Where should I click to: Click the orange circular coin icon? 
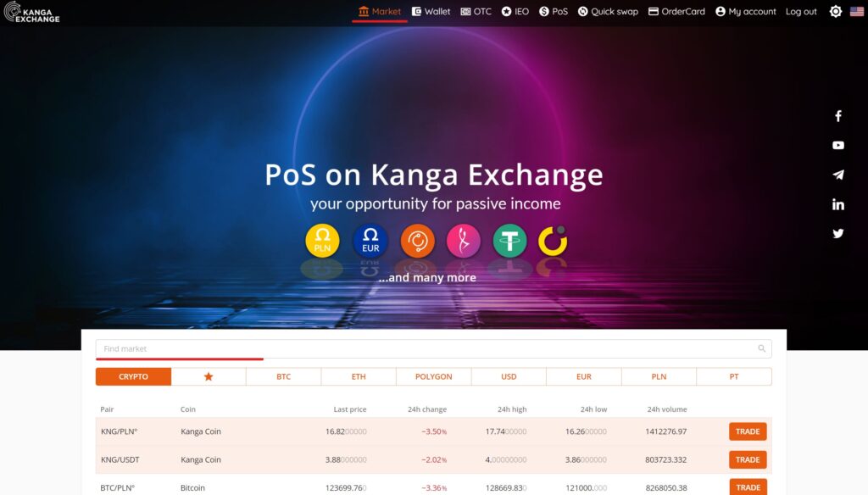point(417,241)
